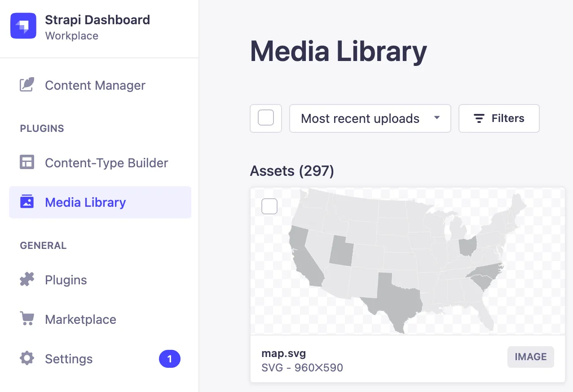Click the Settings gear icon
This screenshot has width=573, height=392.
coord(27,358)
